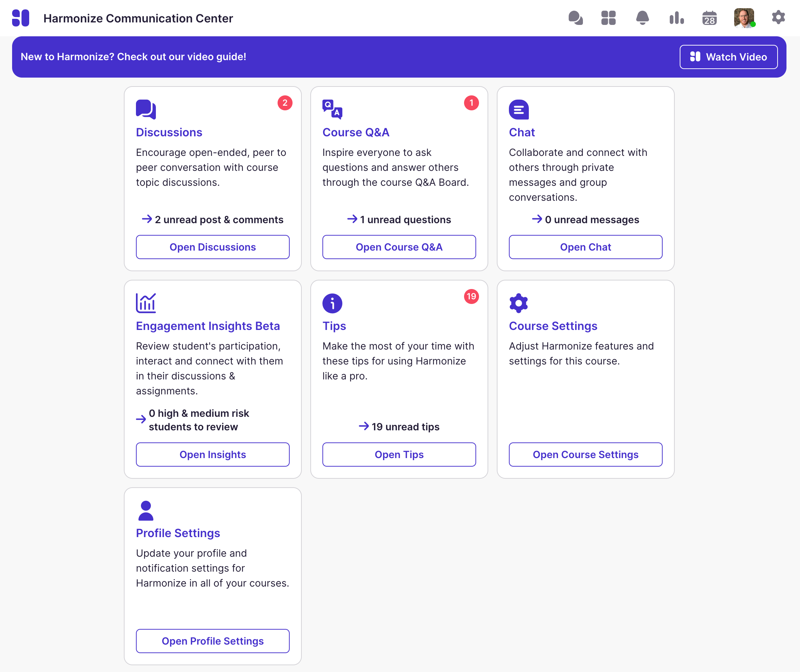Screen dimensions: 800x672
Task: Click the Open Insights button
Action: (212, 455)
